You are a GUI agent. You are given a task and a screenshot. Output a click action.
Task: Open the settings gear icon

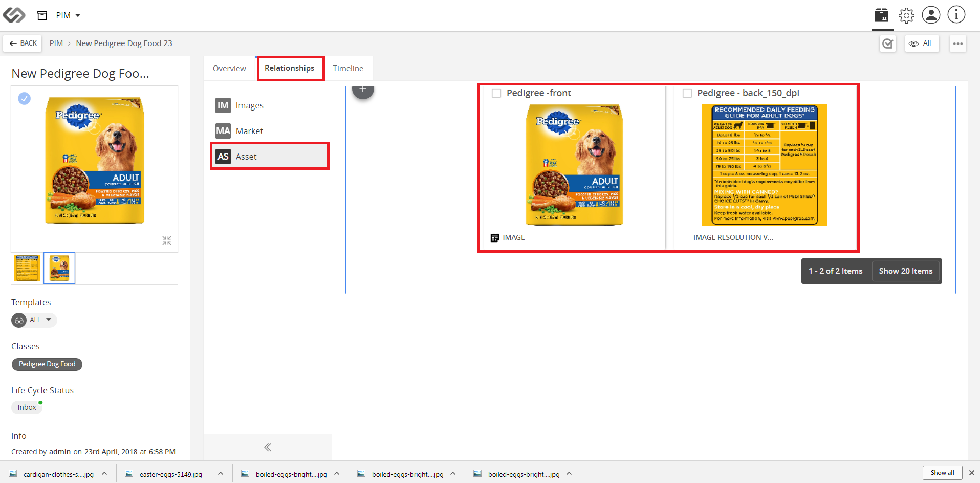[x=906, y=15]
